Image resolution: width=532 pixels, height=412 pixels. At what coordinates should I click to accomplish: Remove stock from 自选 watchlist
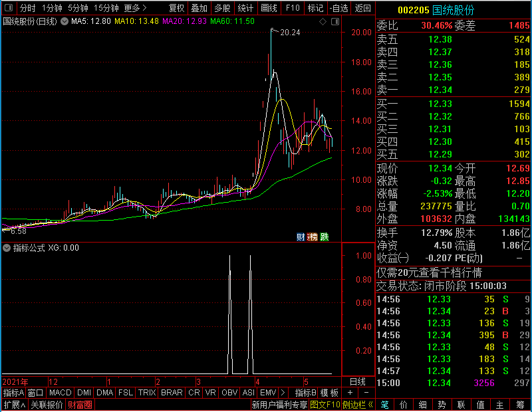point(339,8)
